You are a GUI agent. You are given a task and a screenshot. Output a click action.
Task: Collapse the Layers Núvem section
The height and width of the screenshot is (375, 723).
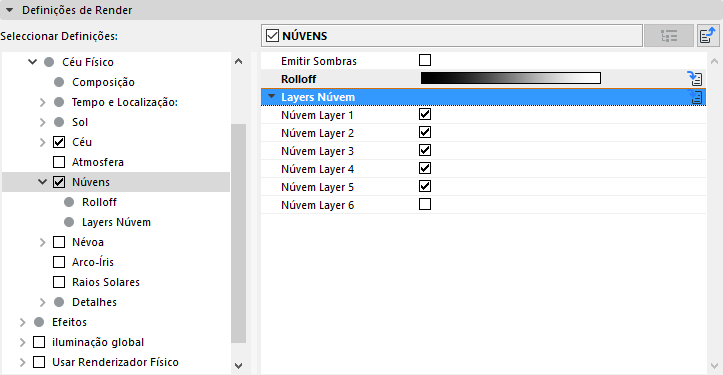pyautogui.click(x=272, y=96)
